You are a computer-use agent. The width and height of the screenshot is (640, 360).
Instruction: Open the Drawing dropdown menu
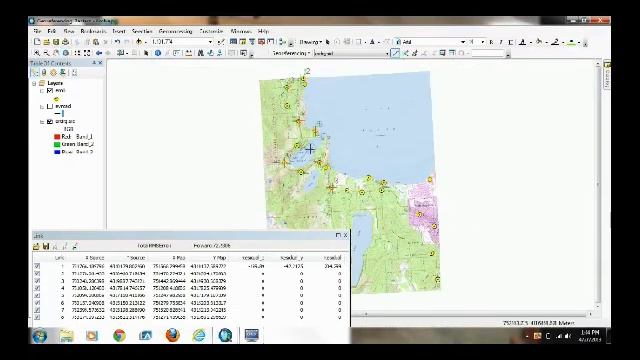click(x=311, y=42)
